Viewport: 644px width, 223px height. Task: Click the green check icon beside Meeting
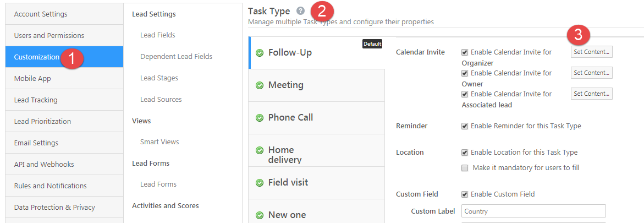[260, 85]
